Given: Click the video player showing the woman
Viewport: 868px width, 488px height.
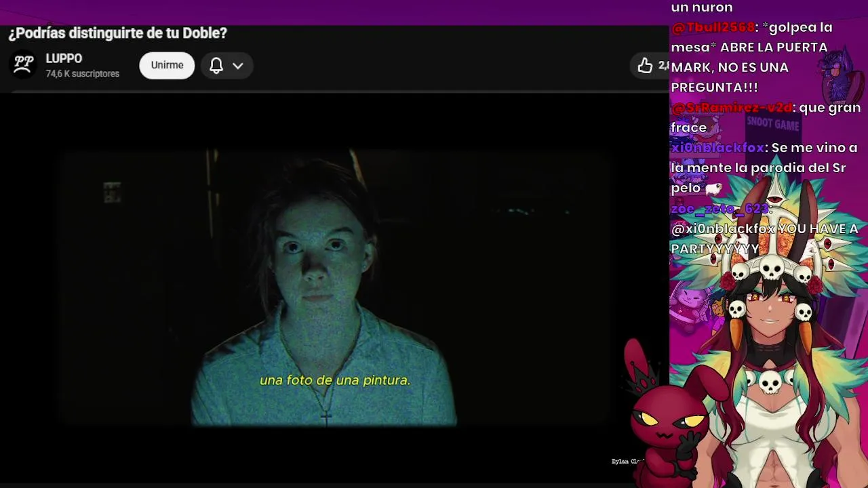Looking at the screenshot, I should 334,288.
